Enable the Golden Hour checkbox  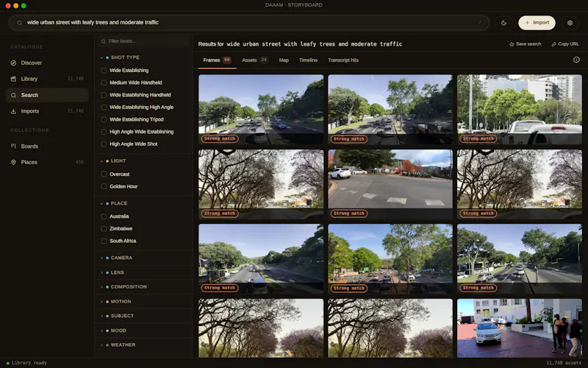[x=104, y=186]
